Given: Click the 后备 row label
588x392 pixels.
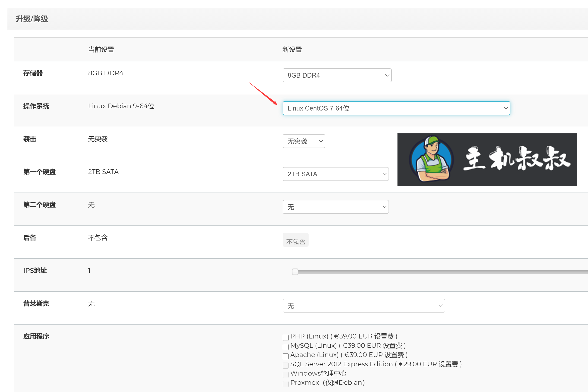Looking at the screenshot, I should [30, 238].
